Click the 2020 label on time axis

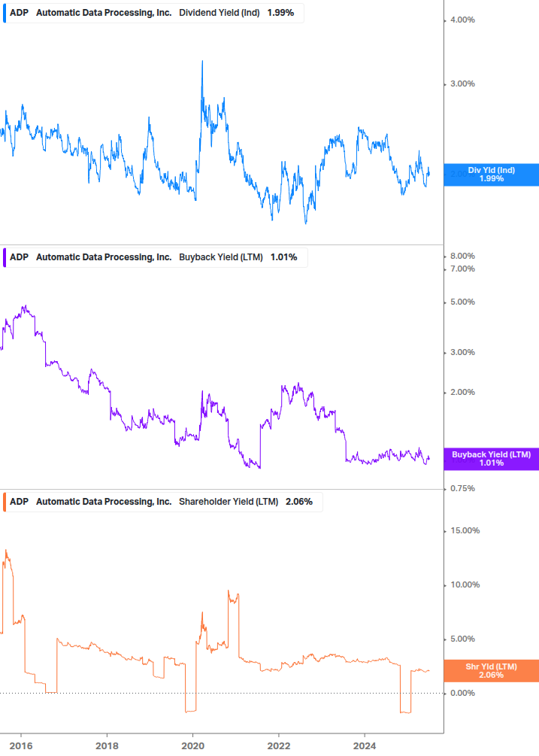click(x=192, y=746)
